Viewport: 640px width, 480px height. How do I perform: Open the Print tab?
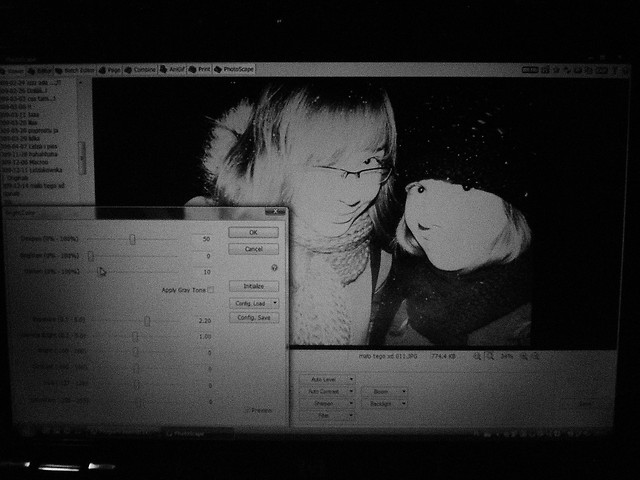coord(200,69)
